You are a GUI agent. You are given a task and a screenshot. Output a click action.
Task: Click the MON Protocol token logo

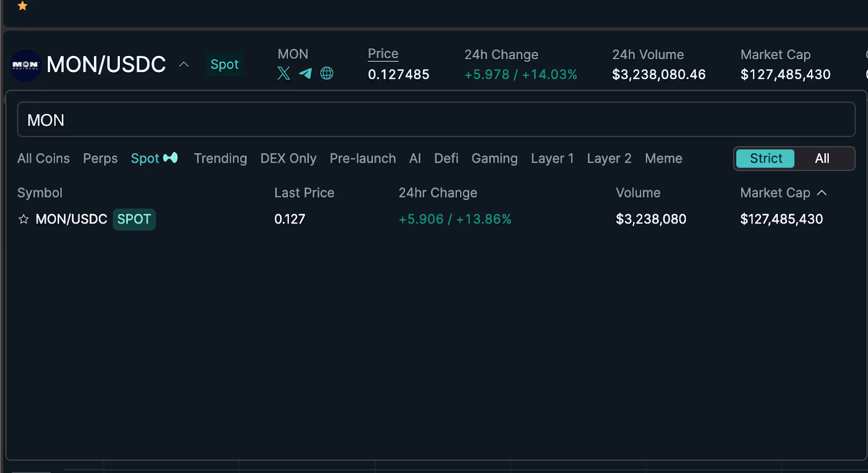coord(25,65)
